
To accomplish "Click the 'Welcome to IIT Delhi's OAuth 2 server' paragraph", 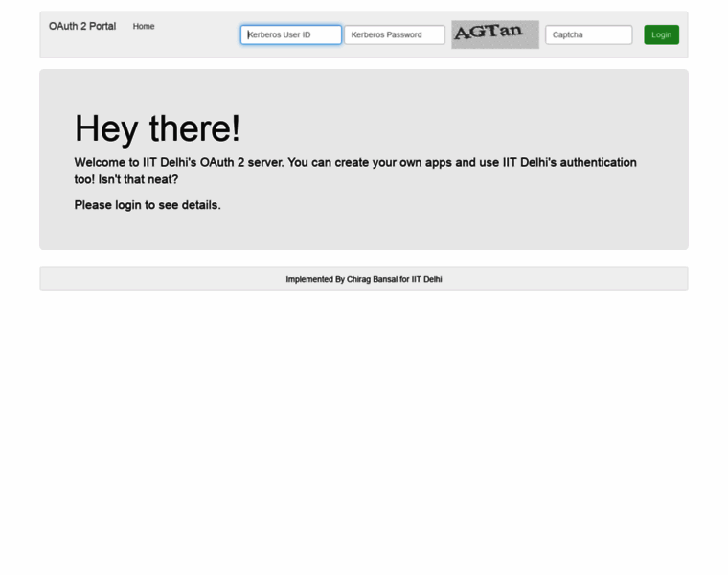I will (x=355, y=171).
